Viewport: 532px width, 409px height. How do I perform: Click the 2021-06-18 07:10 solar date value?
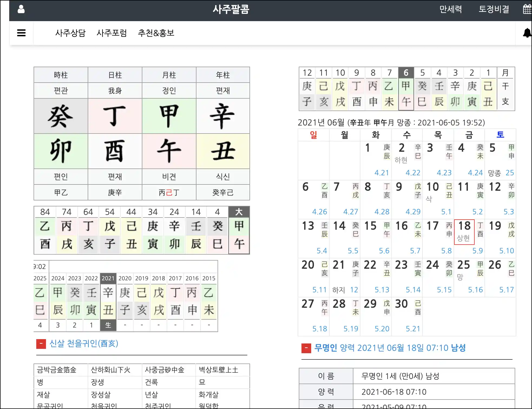pos(394,392)
